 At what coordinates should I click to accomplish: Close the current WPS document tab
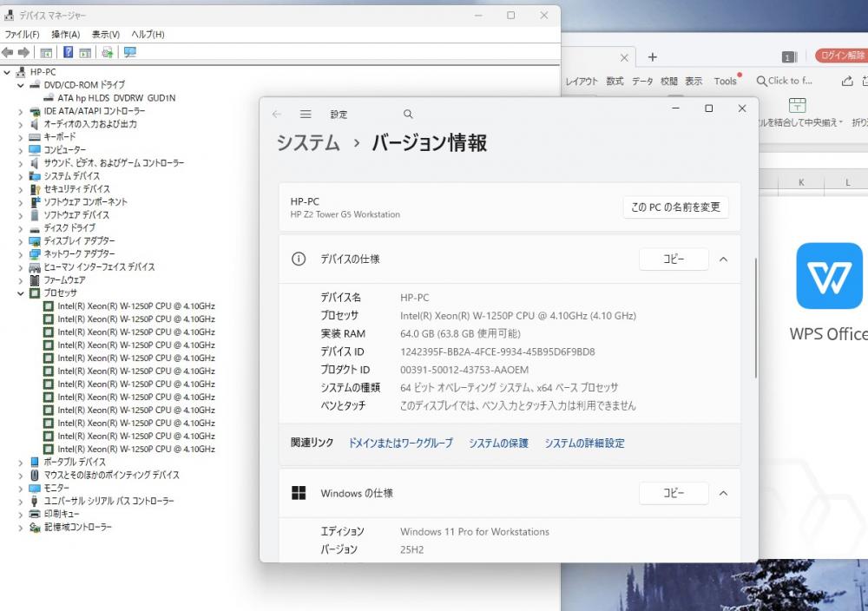point(624,57)
